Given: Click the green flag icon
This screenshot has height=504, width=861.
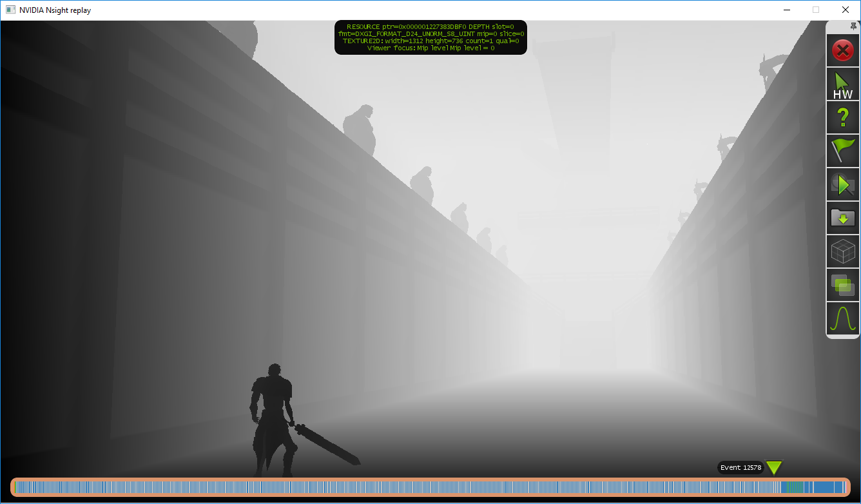Looking at the screenshot, I should 843,151.
